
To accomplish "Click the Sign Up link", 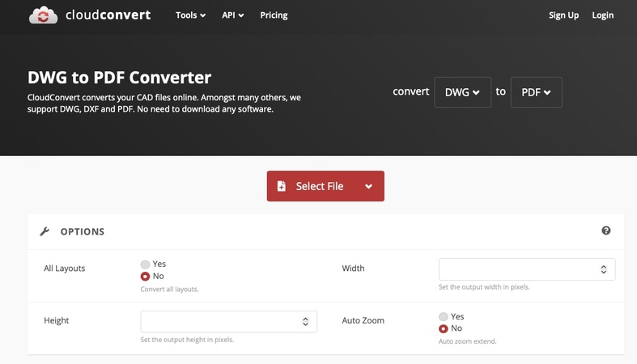I will [x=563, y=15].
